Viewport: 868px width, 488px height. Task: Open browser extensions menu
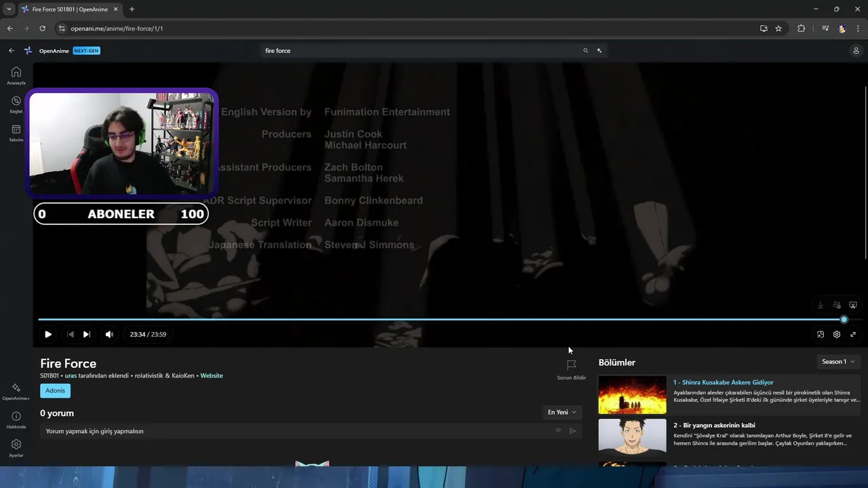pos(801,28)
